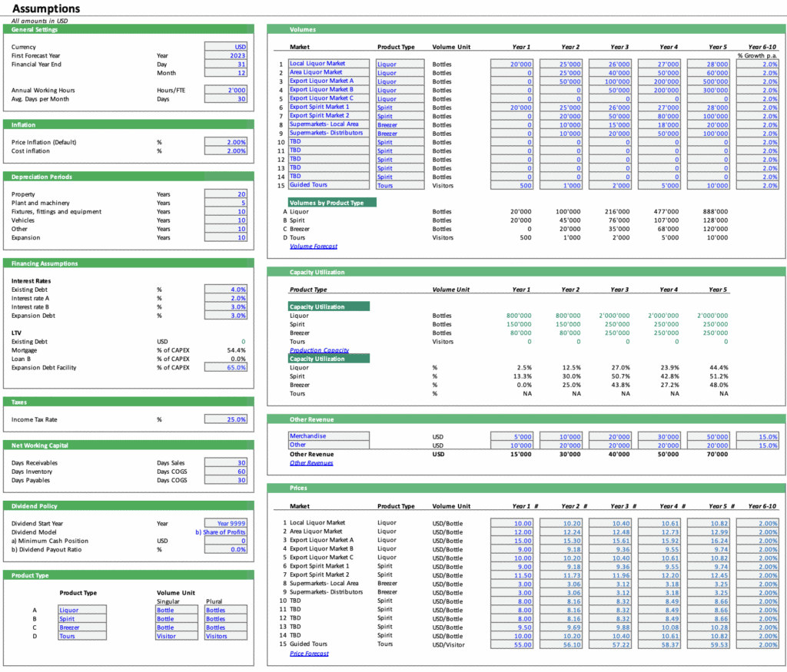This screenshot has width=787, height=672.
Task: Select Guided Tours market name cell
Action: point(329,185)
